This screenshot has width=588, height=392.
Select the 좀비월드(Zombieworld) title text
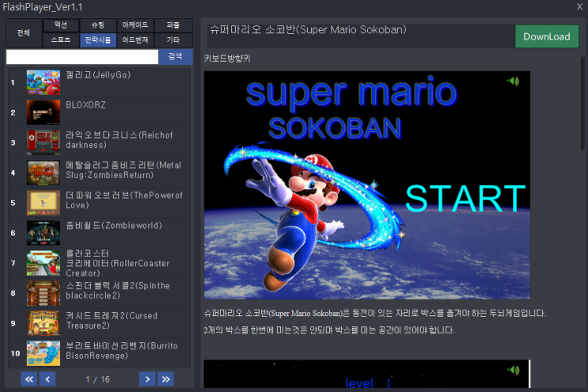[114, 226]
